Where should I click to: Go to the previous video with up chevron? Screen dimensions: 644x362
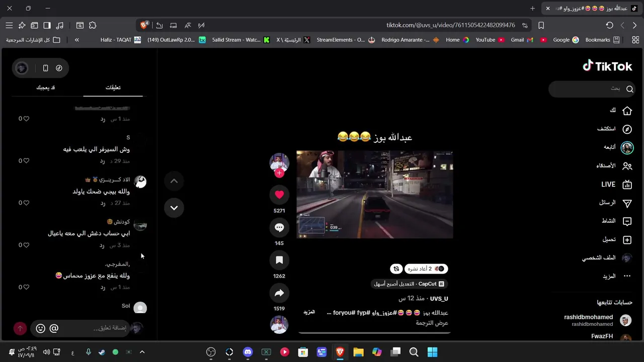coord(174,181)
